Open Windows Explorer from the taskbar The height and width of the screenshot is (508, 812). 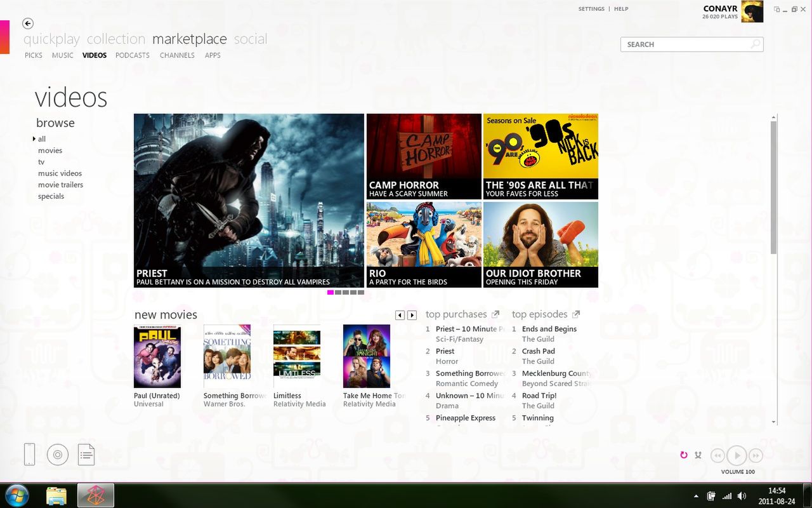coord(56,495)
